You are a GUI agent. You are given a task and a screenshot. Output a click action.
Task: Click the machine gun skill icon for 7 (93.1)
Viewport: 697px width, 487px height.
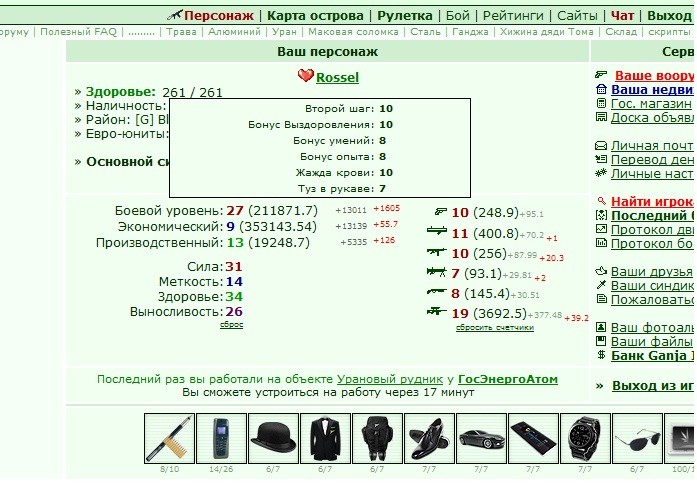click(437, 271)
